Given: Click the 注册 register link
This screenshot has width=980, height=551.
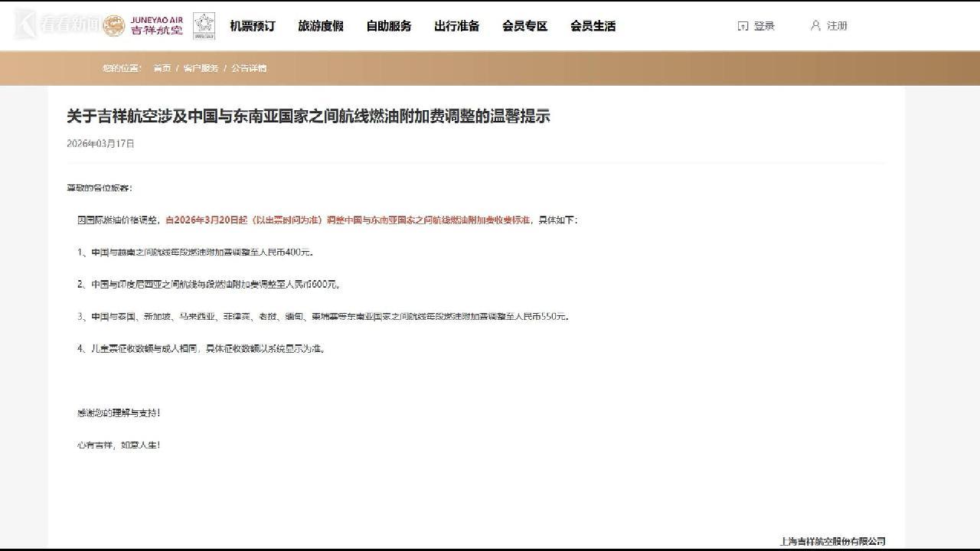Looking at the screenshot, I should 837,26.
